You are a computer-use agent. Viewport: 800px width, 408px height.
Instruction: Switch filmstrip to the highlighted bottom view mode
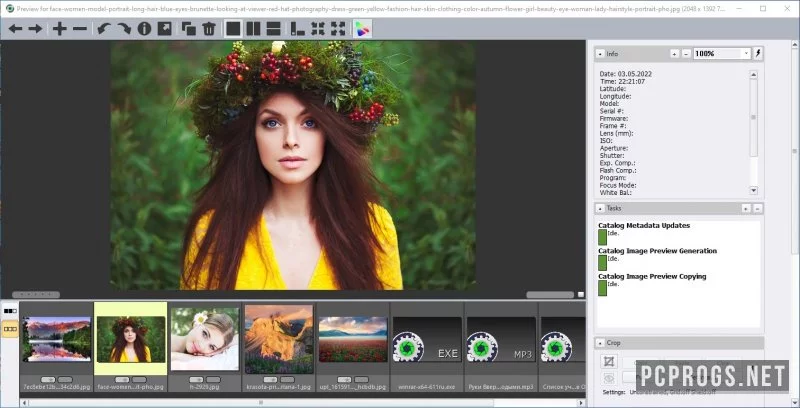pos(10,329)
